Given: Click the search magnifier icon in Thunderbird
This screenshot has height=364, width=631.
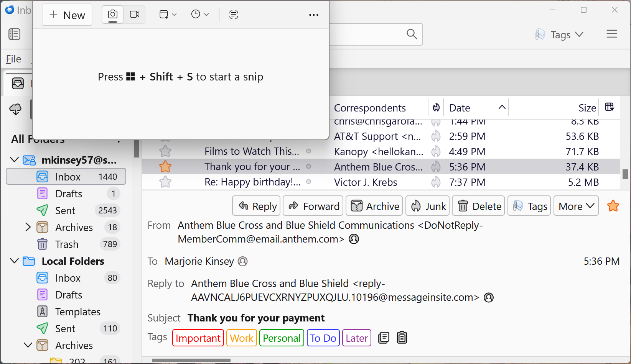Looking at the screenshot, I should [x=412, y=34].
